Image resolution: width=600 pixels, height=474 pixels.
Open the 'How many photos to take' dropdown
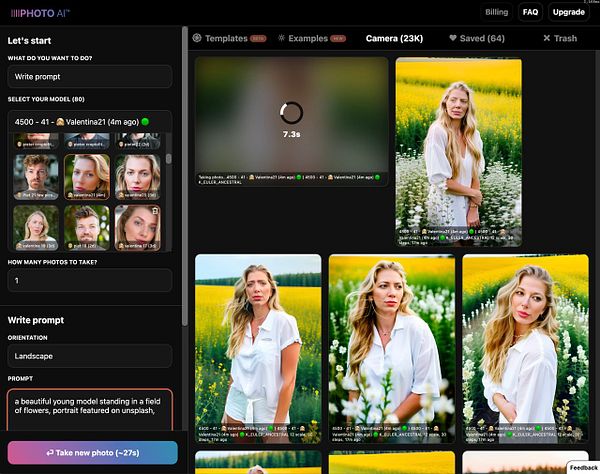(x=90, y=280)
